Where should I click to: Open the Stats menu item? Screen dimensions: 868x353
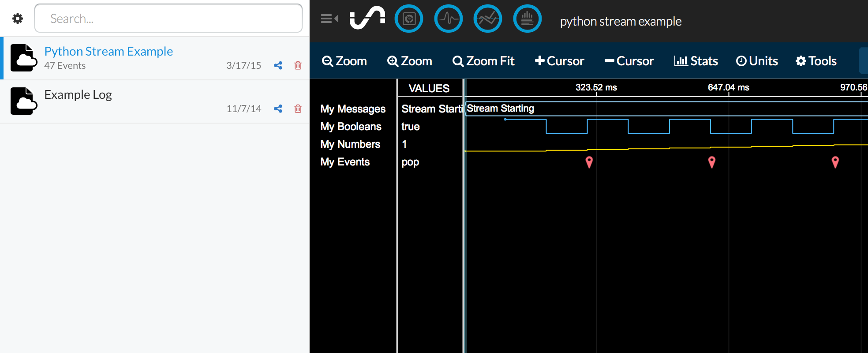point(696,61)
